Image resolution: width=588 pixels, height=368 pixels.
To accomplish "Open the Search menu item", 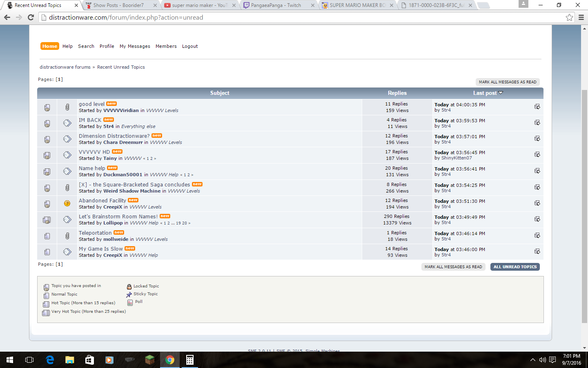I will tap(86, 46).
